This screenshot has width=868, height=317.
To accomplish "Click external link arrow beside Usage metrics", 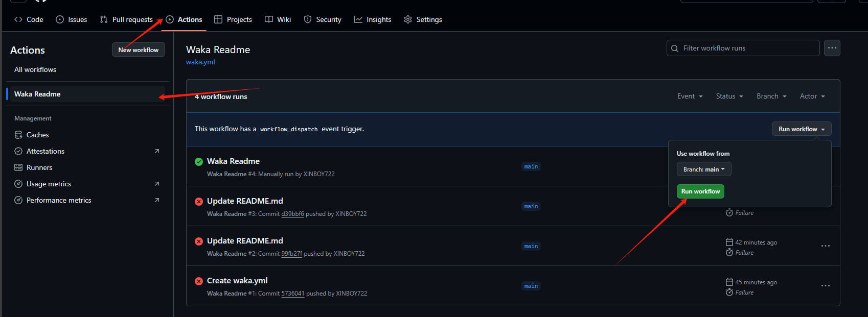I will [157, 184].
